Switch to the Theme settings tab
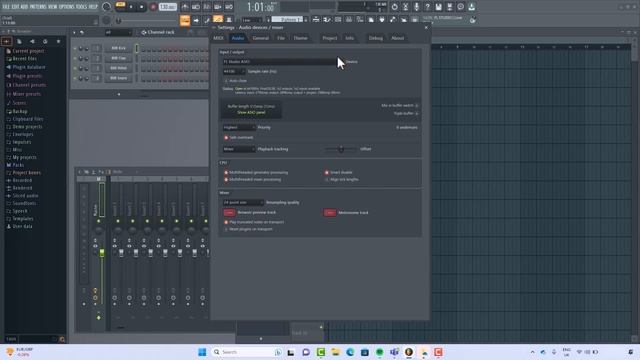Screen dimensions: 640x360 coord(300,38)
